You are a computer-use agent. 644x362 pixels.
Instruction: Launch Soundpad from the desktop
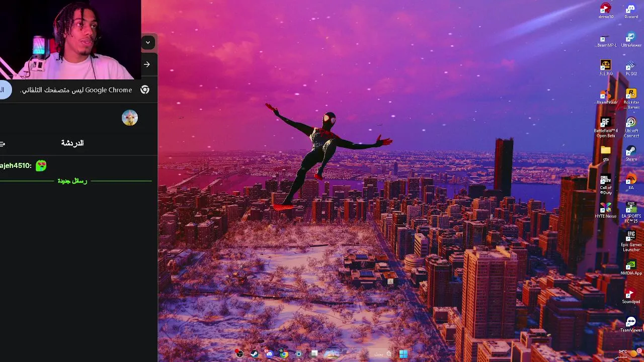coord(631,296)
